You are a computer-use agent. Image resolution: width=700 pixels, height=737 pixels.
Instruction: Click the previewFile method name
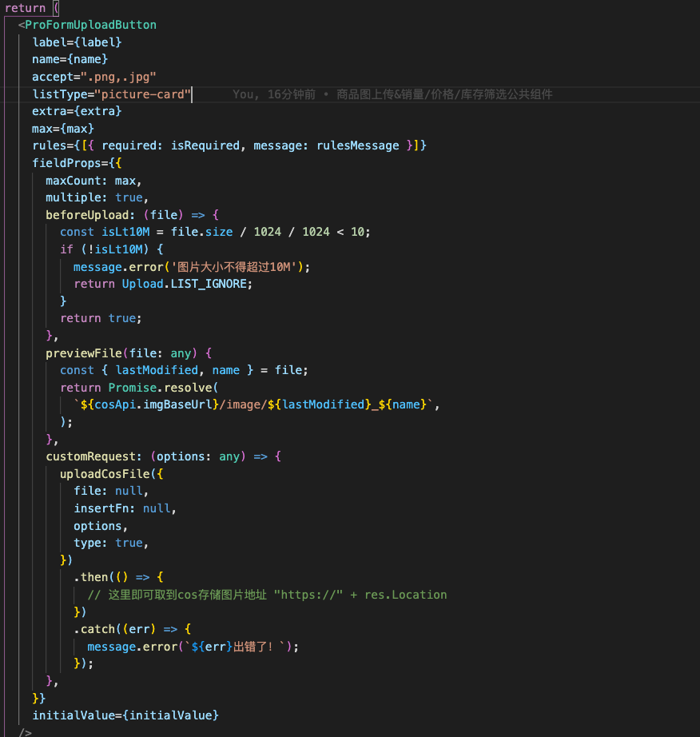pos(84,353)
